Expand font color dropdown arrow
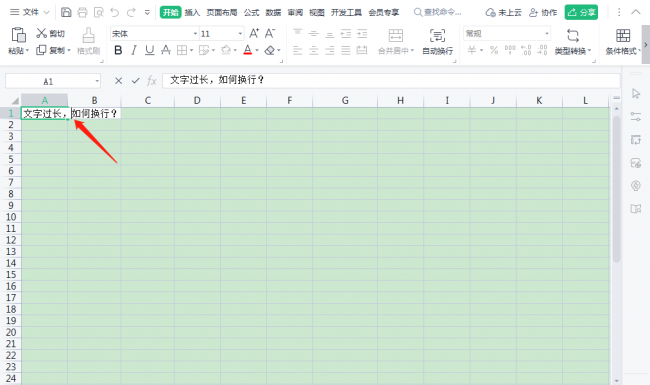 tap(257, 51)
